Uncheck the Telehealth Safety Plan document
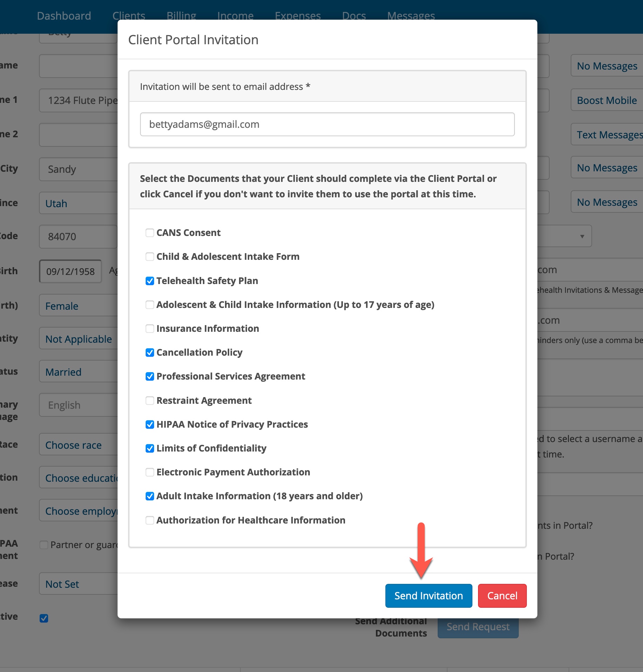 click(x=150, y=281)
